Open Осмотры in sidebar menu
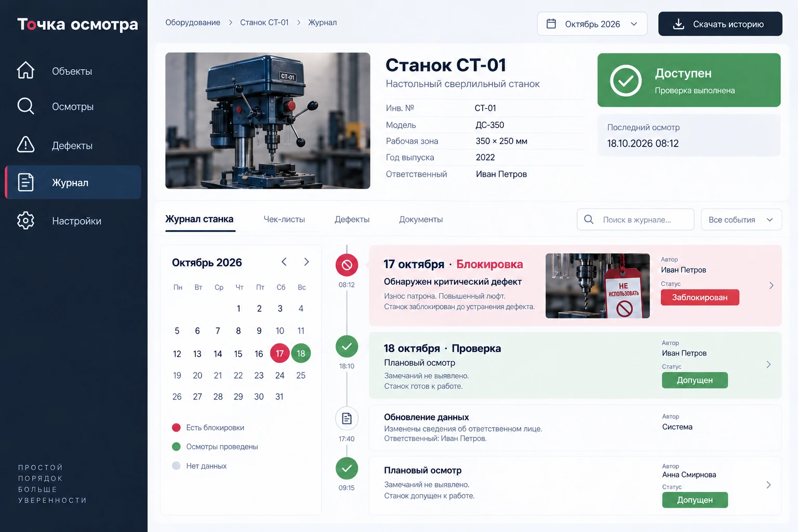Screen dimensions: 798x532 point(73,107)
